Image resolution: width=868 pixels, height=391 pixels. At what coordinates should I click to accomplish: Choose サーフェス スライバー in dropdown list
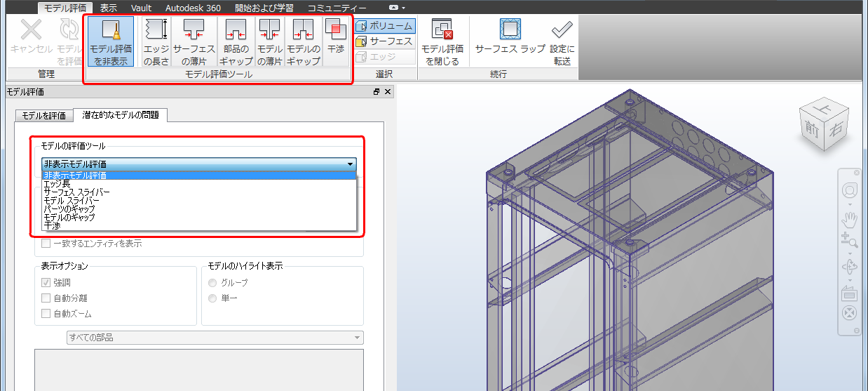(x=199, y=192)
